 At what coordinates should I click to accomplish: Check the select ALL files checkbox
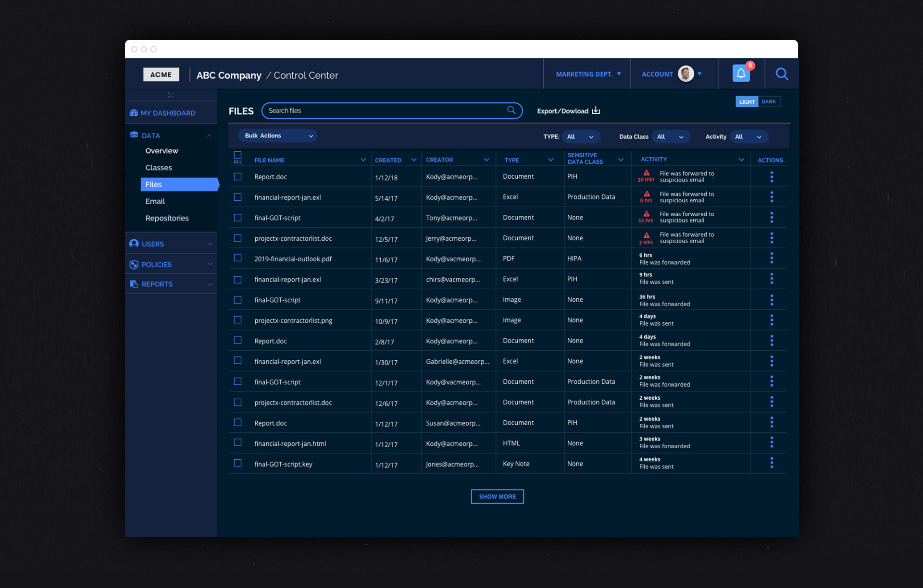tap(237, 155)
